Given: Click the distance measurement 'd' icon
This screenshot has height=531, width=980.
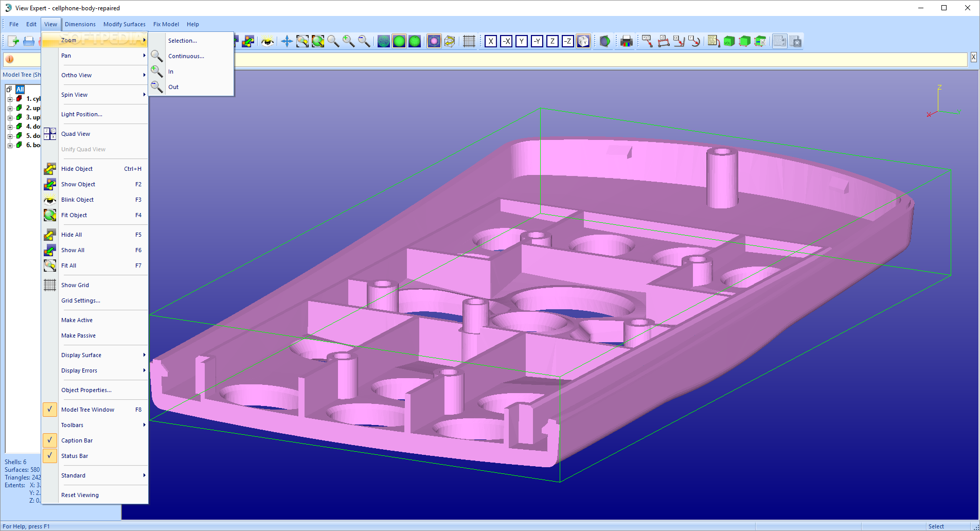Looking at the screenshot, I should (664, 41).
